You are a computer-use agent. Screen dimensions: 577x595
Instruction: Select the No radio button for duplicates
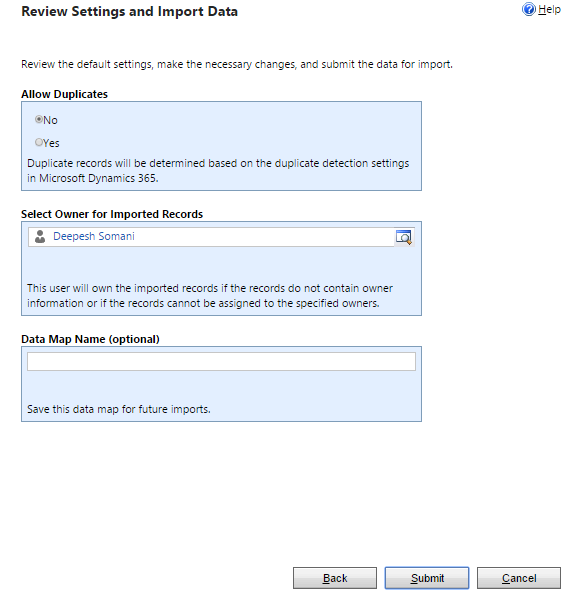[x=39, y=119]
